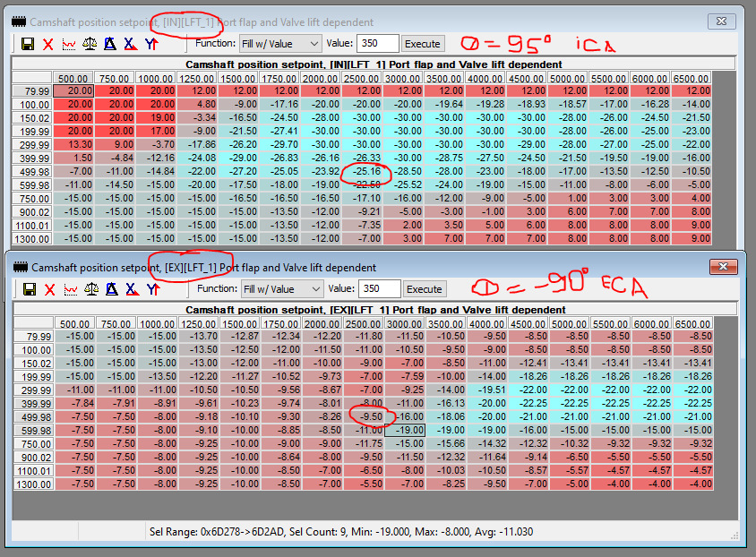Click the Y-axis icon in the EX table toolbar

153,289
